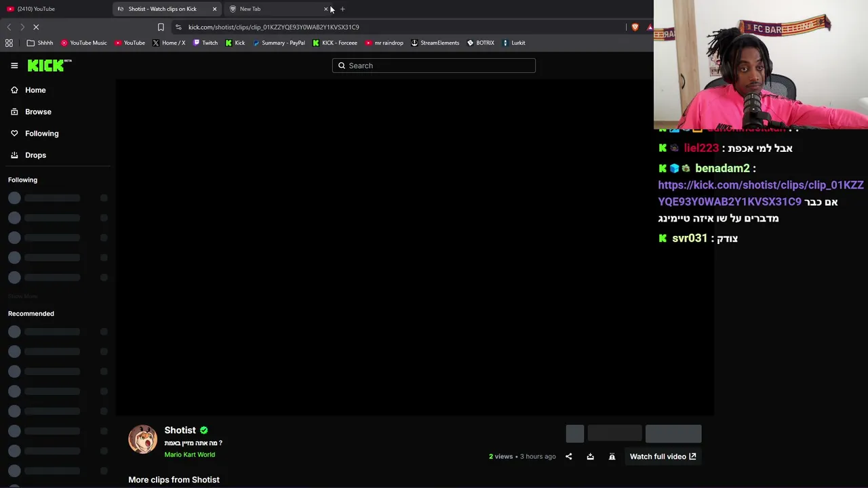Screen dimensions: 868x488
Task: Focus the Kick Search field
Action: (x=434, y=66)
